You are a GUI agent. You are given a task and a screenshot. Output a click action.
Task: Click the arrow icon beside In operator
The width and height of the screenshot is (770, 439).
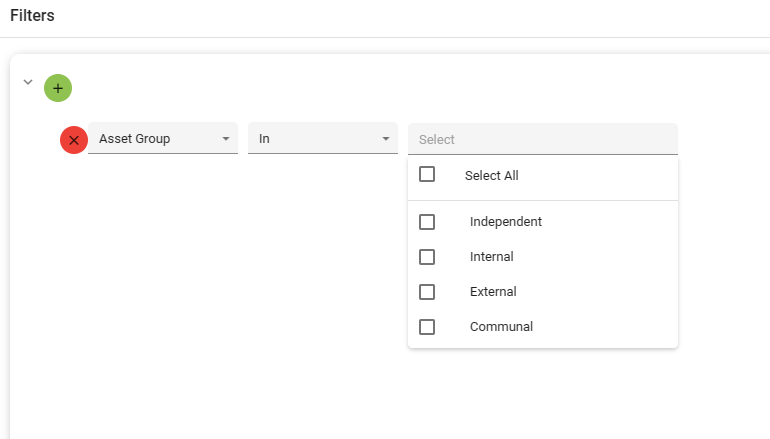(386, 139)
